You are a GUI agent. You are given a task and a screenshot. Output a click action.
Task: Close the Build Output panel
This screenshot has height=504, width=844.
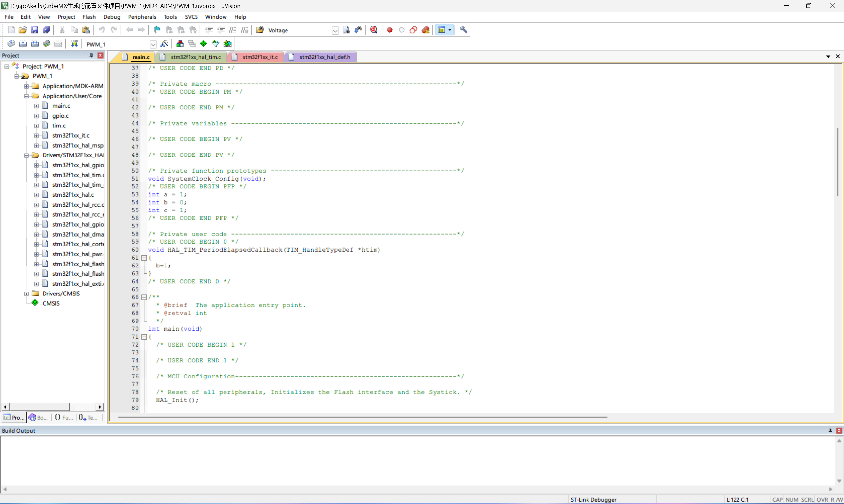839,430
